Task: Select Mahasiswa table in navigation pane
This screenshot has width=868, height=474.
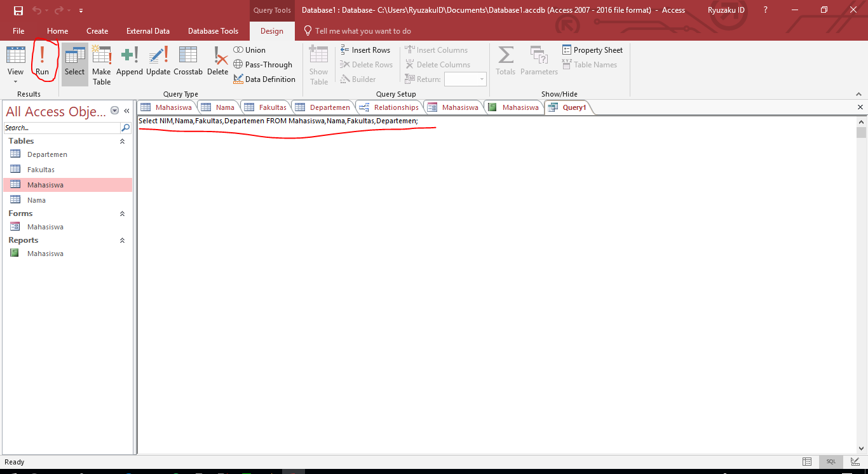Action: (67, 185)
